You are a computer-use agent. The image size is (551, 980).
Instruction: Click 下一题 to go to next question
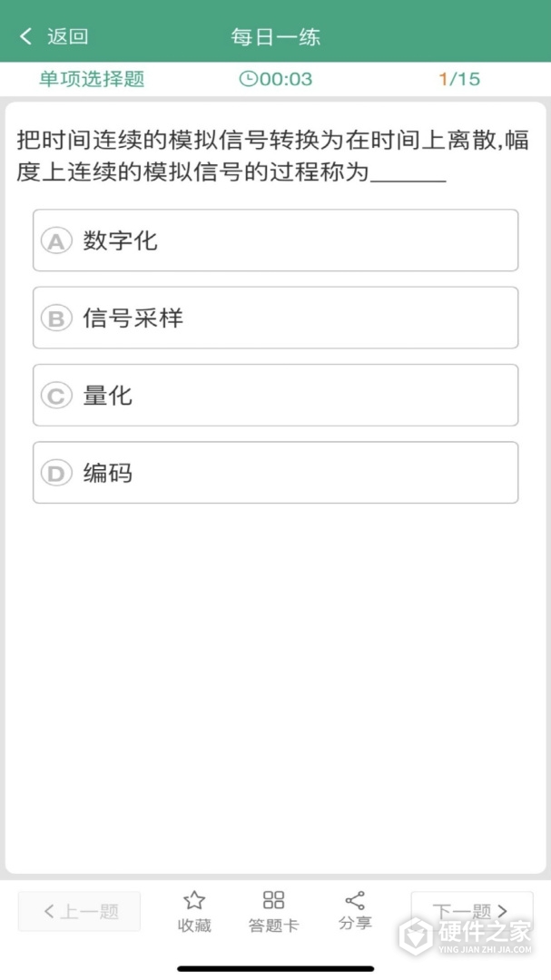point(471,911)
